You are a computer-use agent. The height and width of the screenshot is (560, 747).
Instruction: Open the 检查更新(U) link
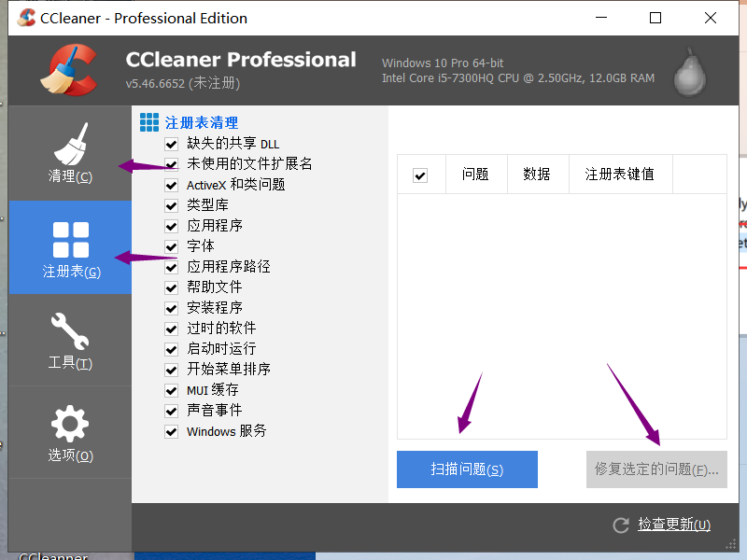tap(674, 525)
